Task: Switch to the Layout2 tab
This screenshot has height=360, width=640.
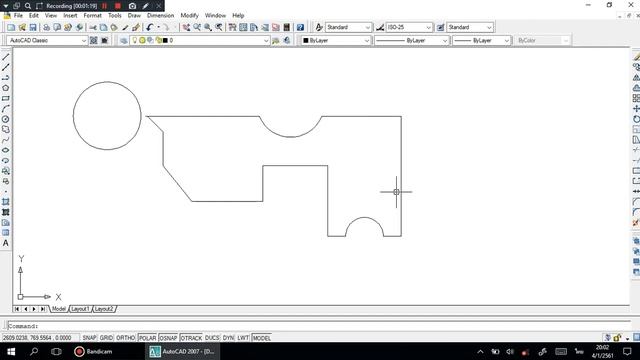Action: coord(104,309)
